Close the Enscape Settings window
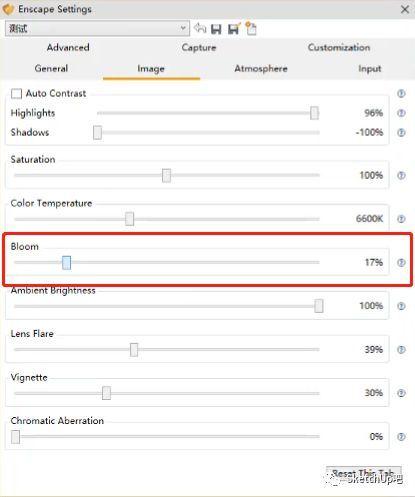 [x=405, y=9]
